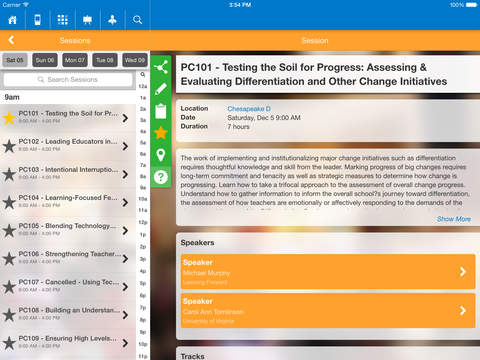Open PC103 Intentional Interruption chevron

pyautogui.click(x=125, y=174)
